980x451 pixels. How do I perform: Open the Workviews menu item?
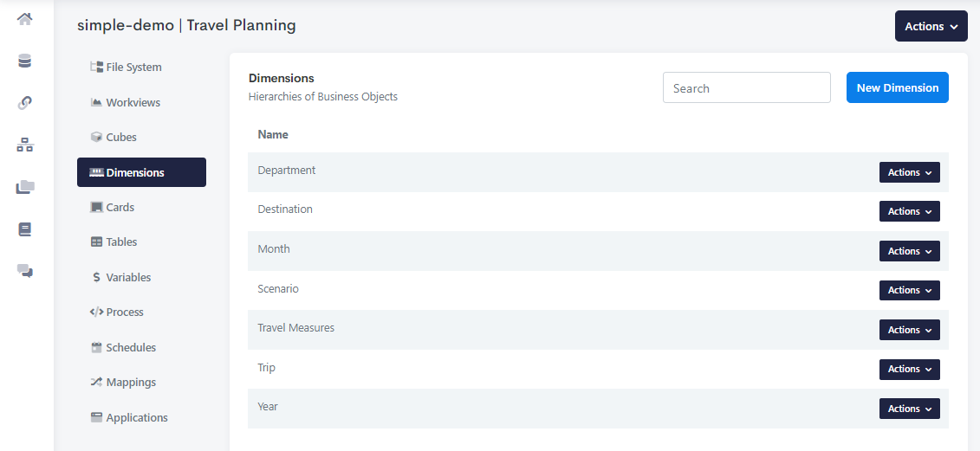133,103
